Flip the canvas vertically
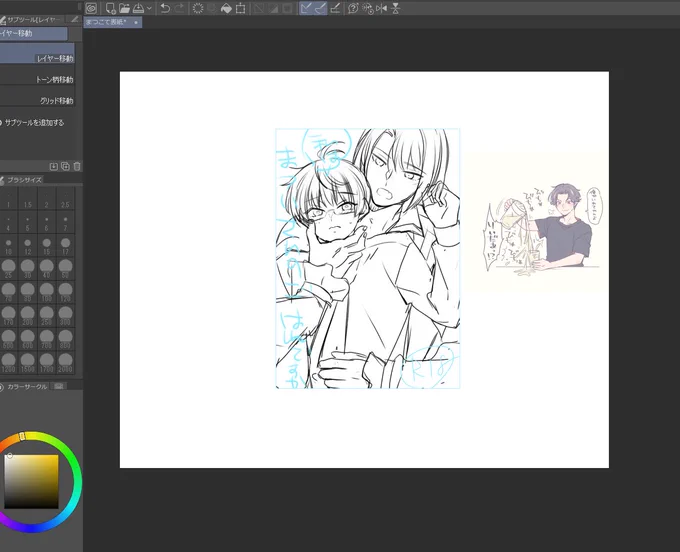Viewport: 680px width, 552px height. (396, 8)
